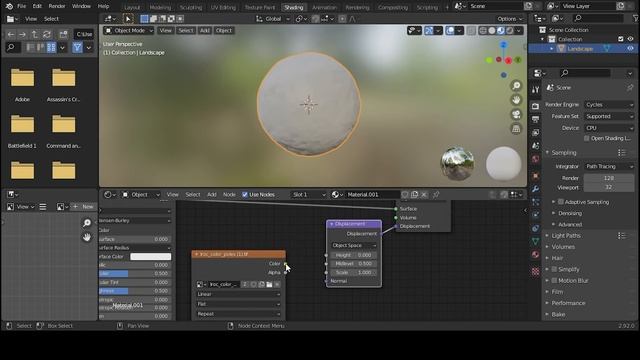
Task: Click pan hand in image editor
Action: click(x=87, y=237)
